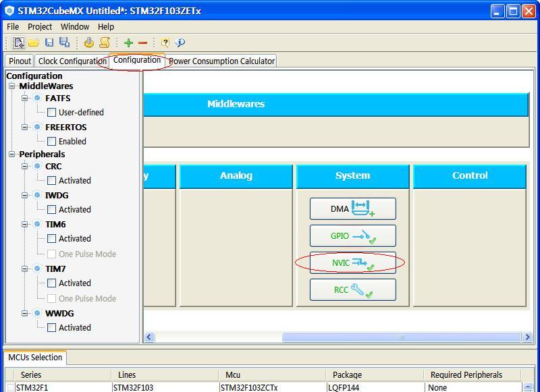Click the CRC blue cube icon
The height and width of the screenshot is (392, 540).
37,166
